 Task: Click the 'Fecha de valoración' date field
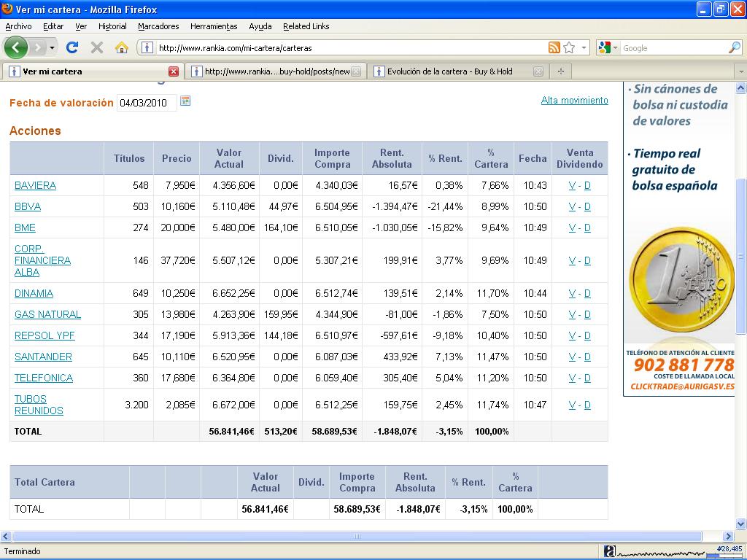coord(146,102)
